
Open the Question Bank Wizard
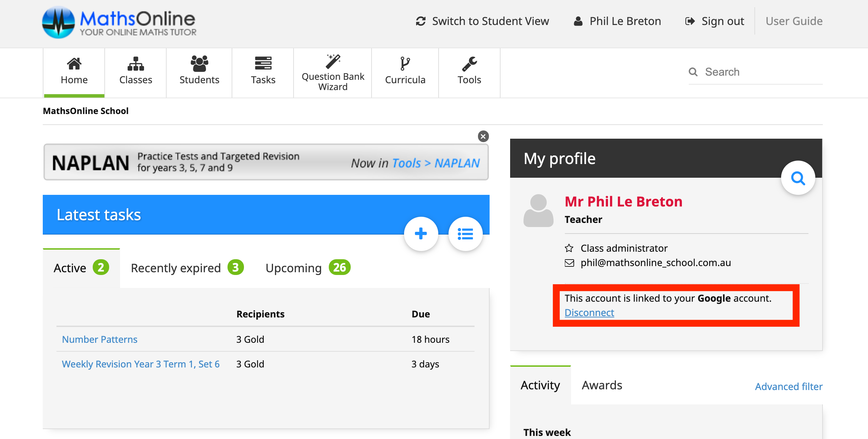[332, 72]
